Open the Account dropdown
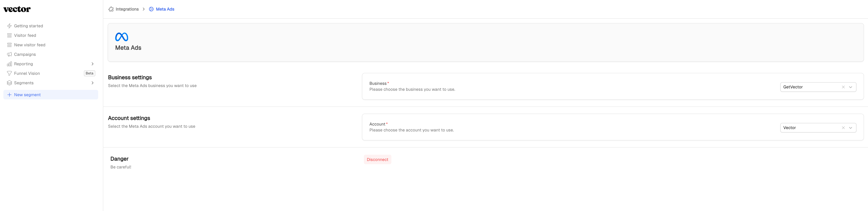This screenshot has width=868, height=211. point(851,128)
